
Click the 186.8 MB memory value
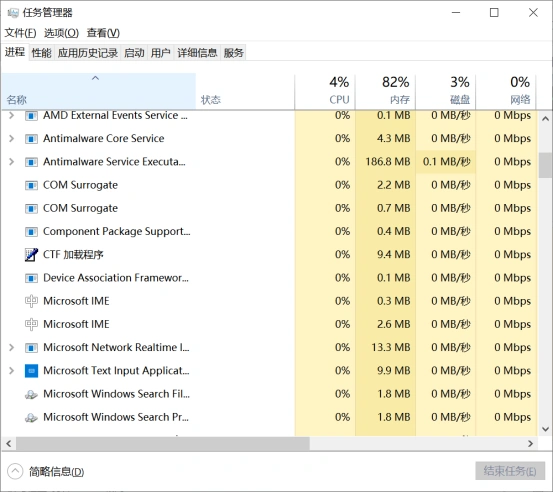pyautogui.click(x=388, y=162)
